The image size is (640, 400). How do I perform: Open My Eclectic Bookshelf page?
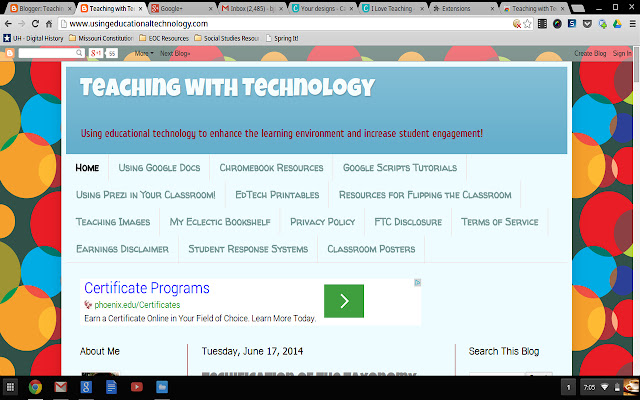220,222
